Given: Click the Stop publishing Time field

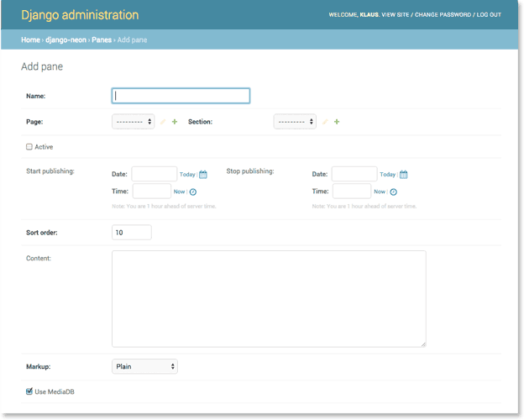Looking at the screenshot, I should (x=352, y=191).
